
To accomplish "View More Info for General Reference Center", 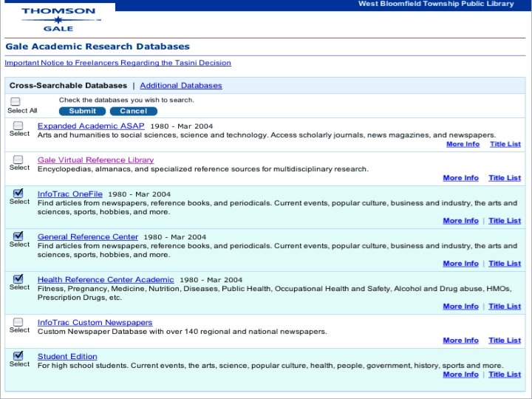I will coord(461,263).
